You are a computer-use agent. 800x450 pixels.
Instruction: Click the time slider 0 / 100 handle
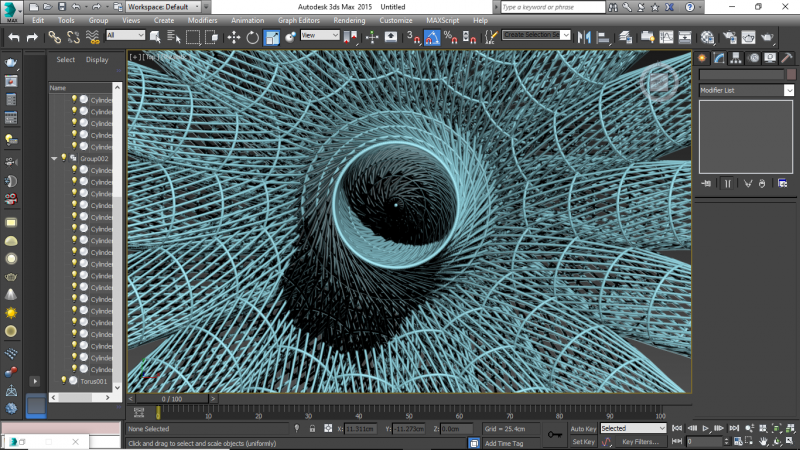(172, 399)
